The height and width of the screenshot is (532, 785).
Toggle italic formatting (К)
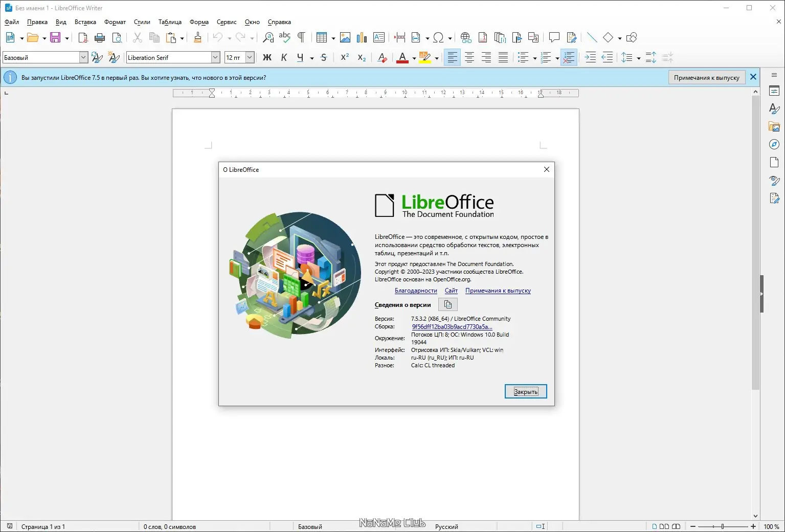(x=284, y=58)
